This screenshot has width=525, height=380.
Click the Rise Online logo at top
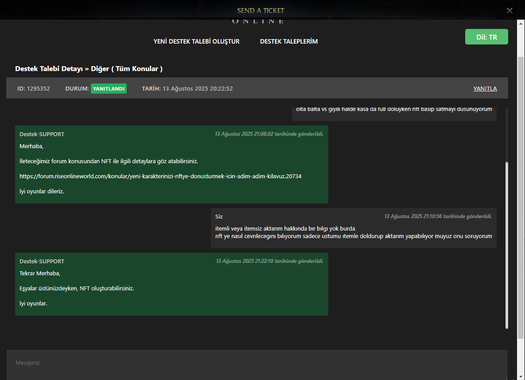click(258, 21)
